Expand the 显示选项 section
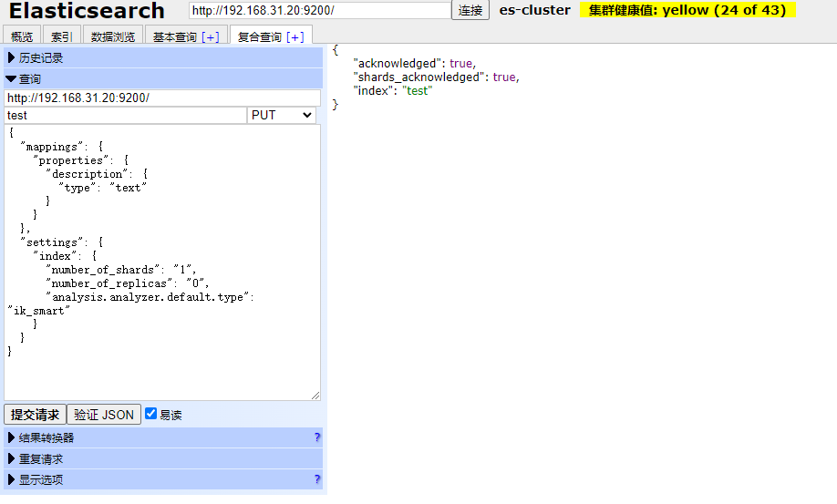Image resolution: width=837 pixels, height=504 pixels. (41, 479)
